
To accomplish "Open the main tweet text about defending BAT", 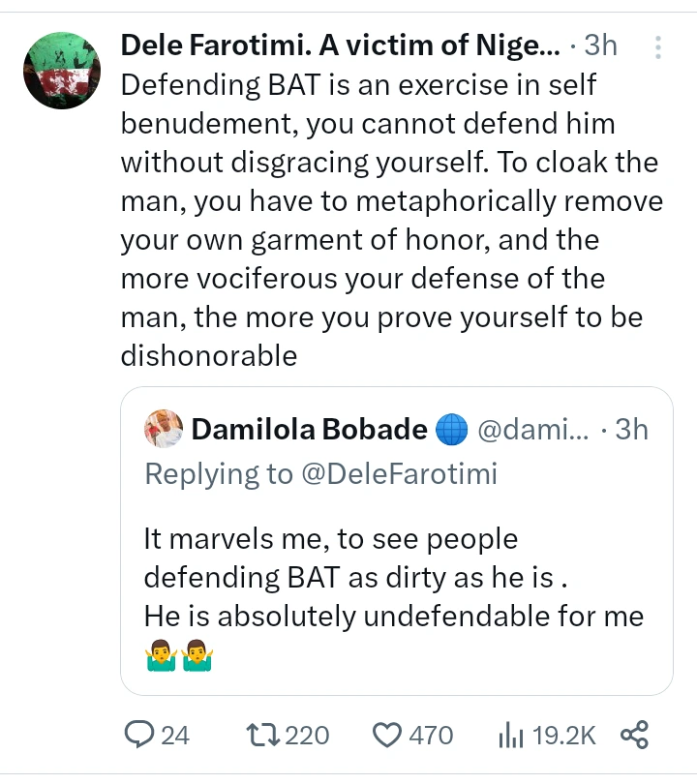I will [392, 220].
